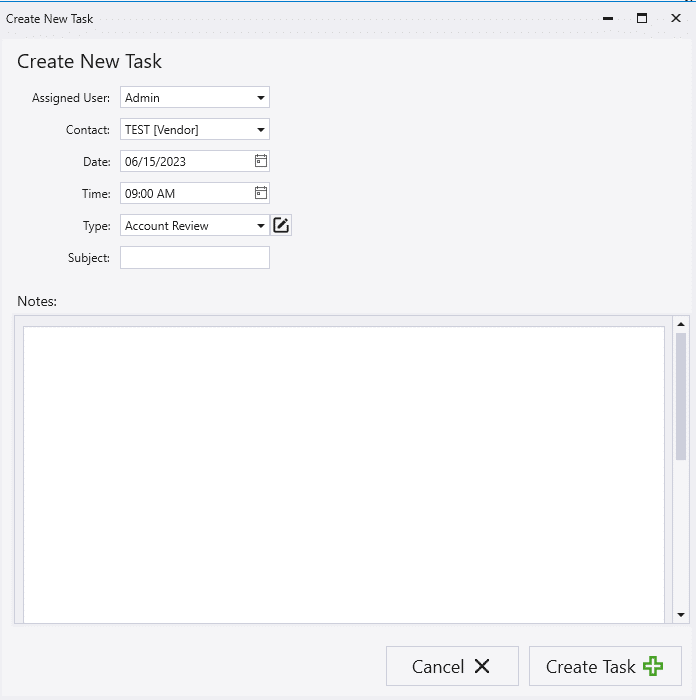Click the Notes label above text area
The height and width of the screenshot is (700, 696).
37,300
